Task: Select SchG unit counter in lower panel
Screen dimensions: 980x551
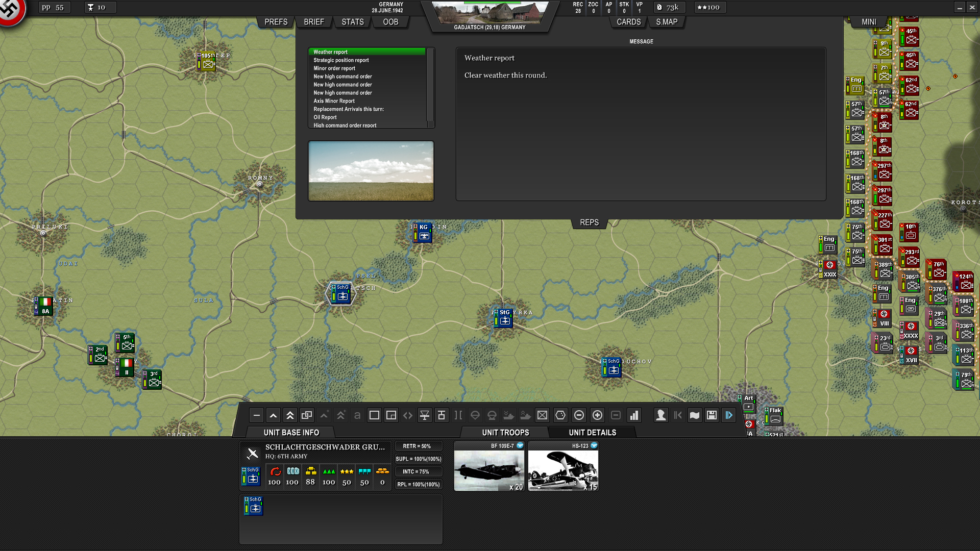Action: [x=253, y=506]
